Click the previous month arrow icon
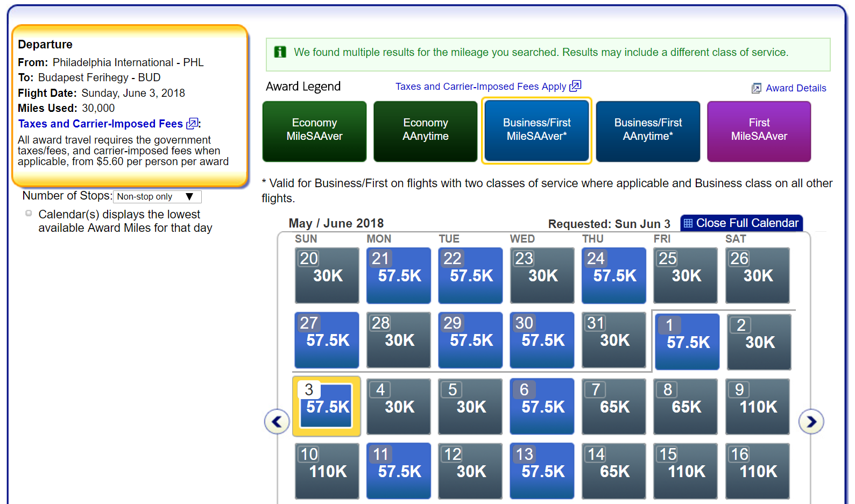Screen dimensions: 855x504 [x=277, y=422]
